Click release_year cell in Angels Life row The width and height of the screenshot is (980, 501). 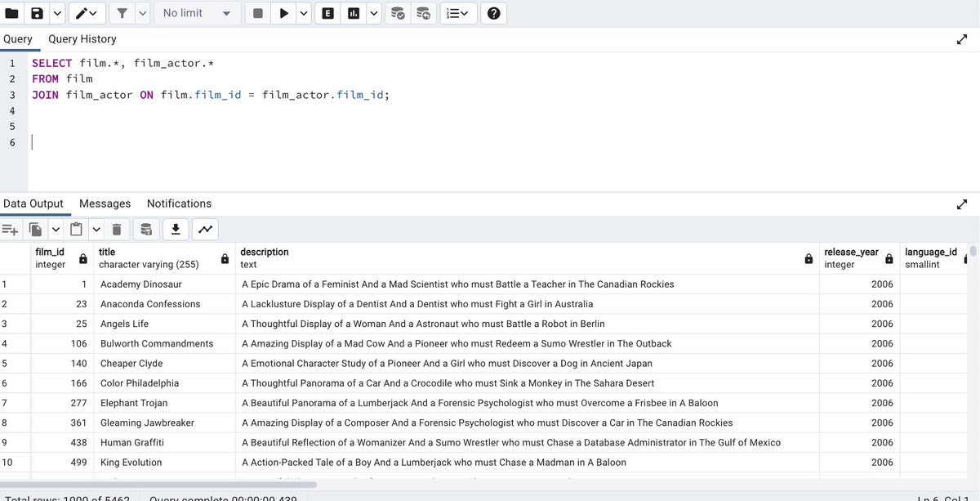pyautogui.click(x=859, y=324)
